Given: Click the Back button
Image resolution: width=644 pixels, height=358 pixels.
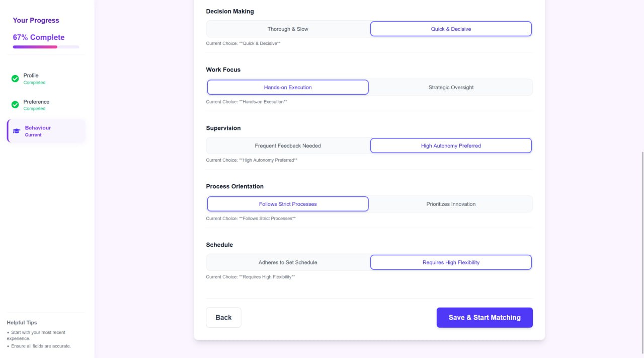Looking at the screenshot, I should [x=223, y=317].
